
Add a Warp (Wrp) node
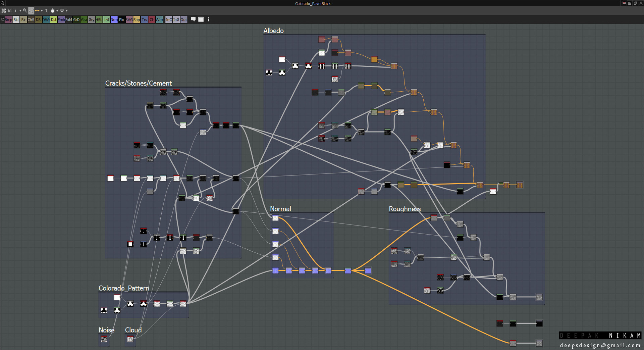click(x=159, y=20)
